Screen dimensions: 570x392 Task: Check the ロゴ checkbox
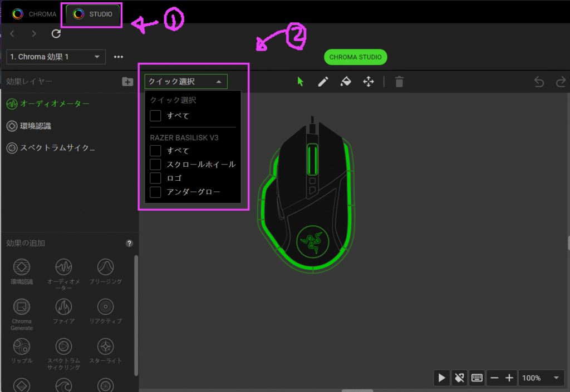click(x=155, y=178)
